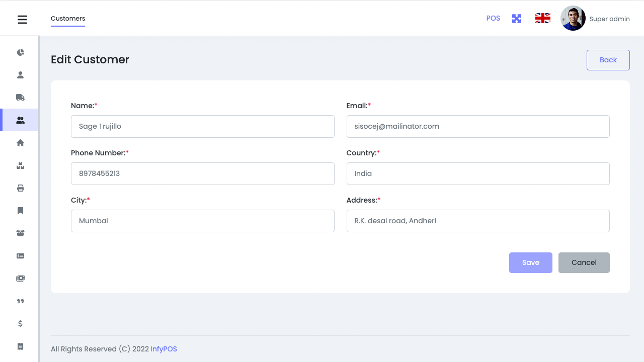
Task: Open the Super admin profile menu
Action: click(x=595, y=19)
